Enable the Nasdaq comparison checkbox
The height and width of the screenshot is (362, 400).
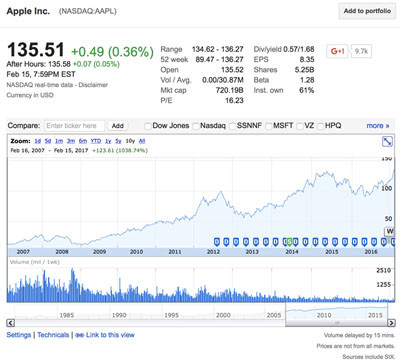click(x=196, y=126)
